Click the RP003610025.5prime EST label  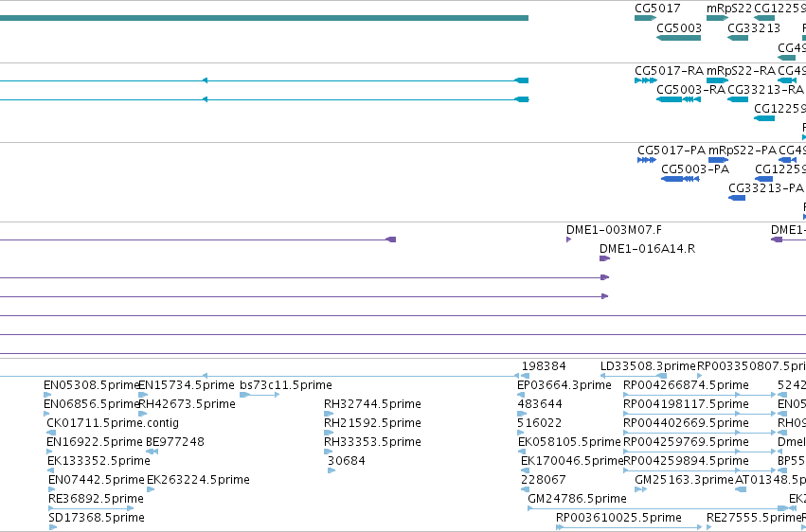(618, 518)
